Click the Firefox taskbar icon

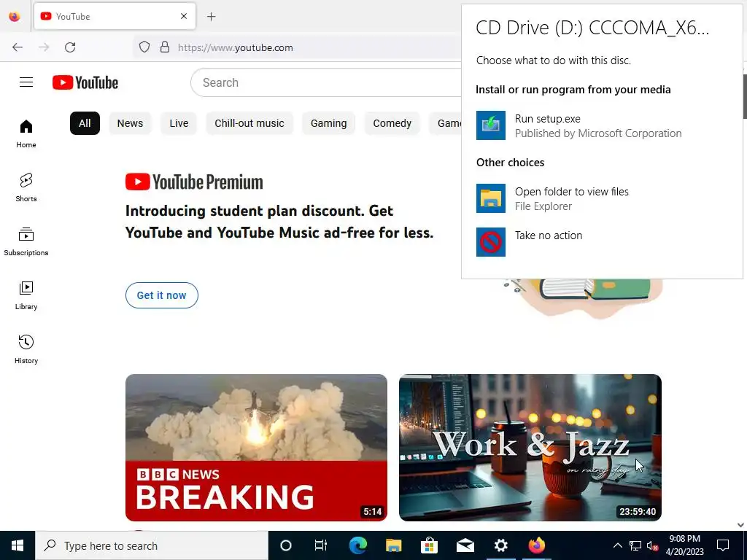pyautogui.click(x=536, y=545)
